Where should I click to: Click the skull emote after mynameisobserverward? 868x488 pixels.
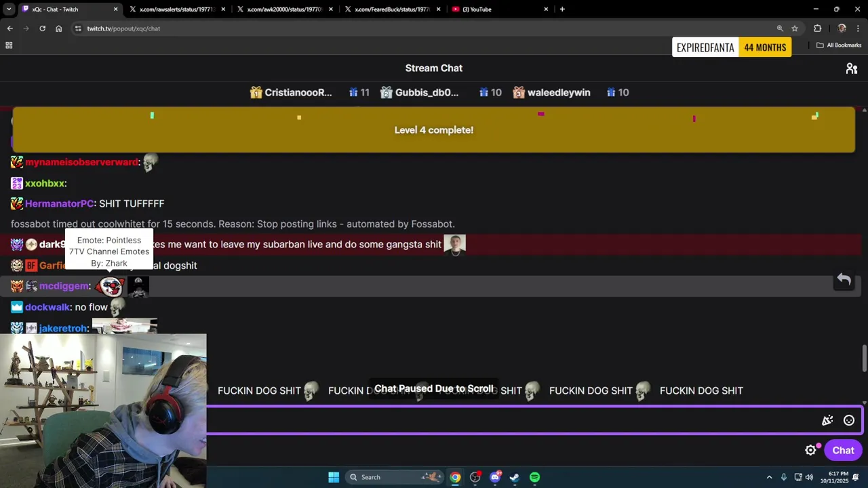[150, 162]
